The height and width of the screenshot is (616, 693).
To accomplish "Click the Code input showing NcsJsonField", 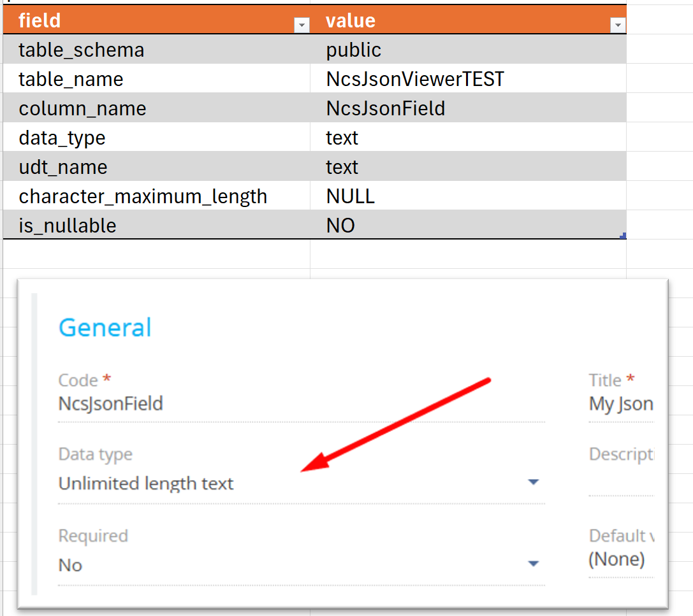I will tap(302, 404).
